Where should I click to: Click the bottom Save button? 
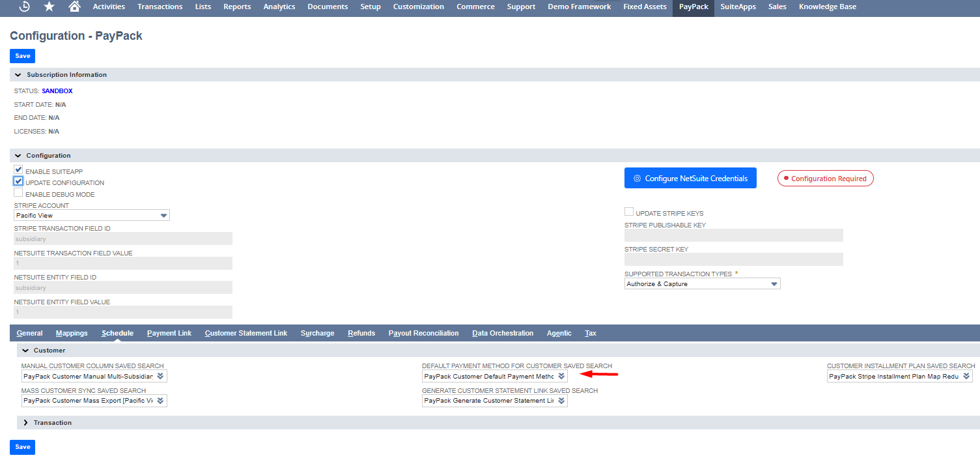22,447
